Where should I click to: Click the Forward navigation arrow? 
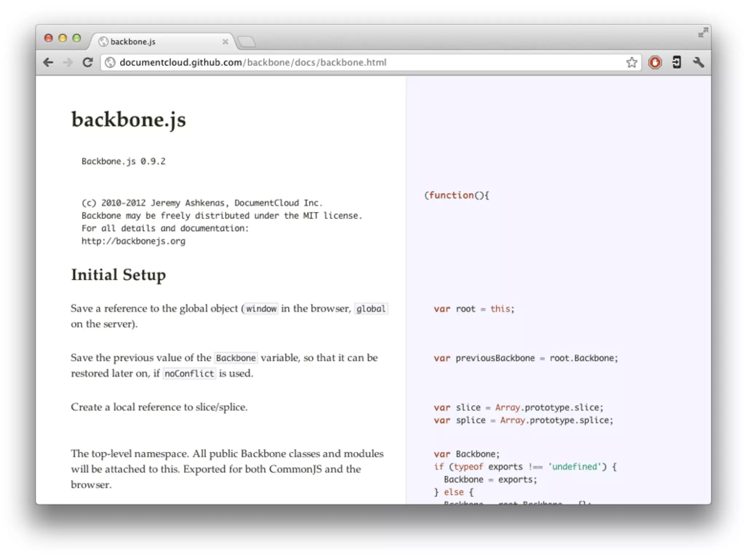coord(67,62)
